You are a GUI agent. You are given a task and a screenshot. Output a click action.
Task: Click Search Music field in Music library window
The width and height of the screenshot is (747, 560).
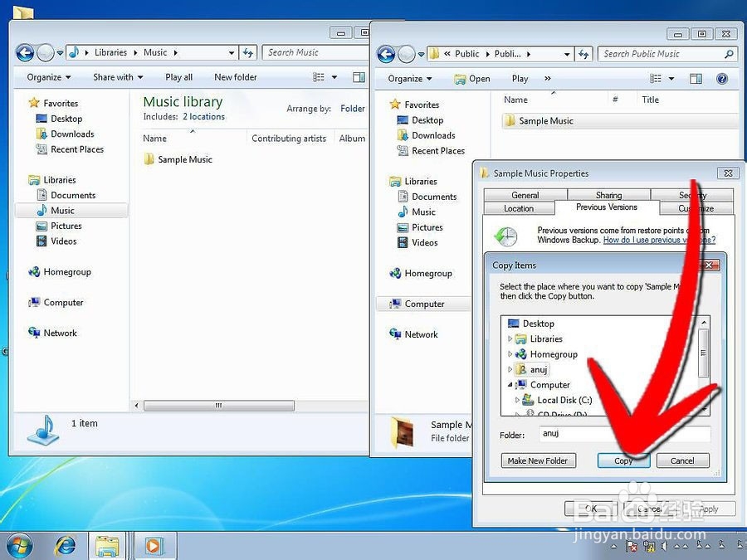pyautogui.click(x=315, y=52)
